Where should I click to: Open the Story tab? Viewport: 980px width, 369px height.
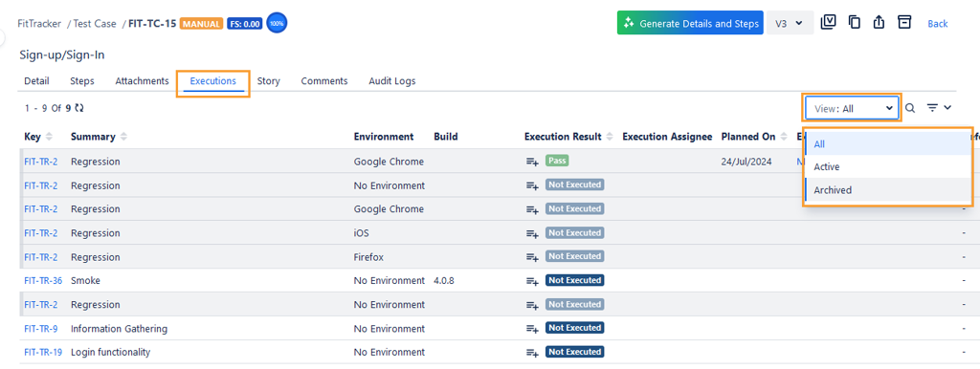pyautogui.click(x=268, y=81)
